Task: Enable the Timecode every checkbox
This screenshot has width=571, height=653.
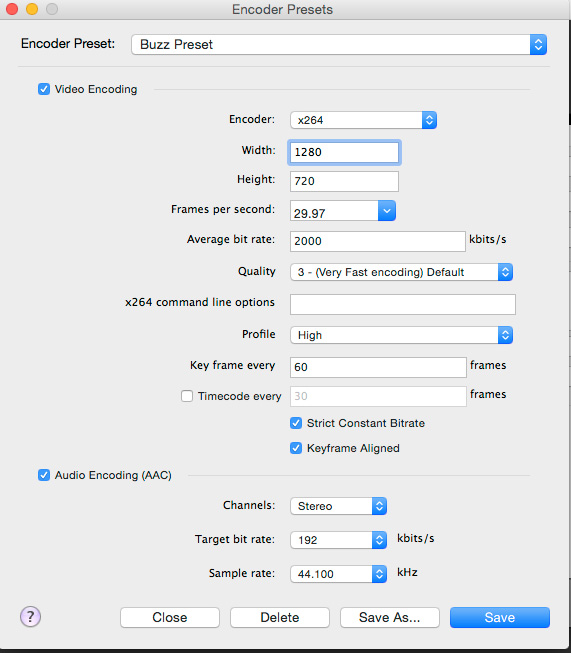Action: click(187, 396)
